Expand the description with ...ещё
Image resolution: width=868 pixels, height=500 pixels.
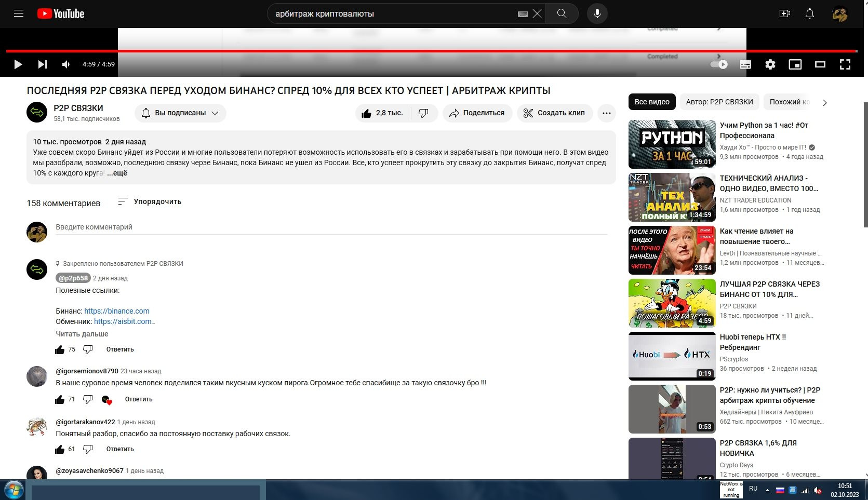point(117,173)
